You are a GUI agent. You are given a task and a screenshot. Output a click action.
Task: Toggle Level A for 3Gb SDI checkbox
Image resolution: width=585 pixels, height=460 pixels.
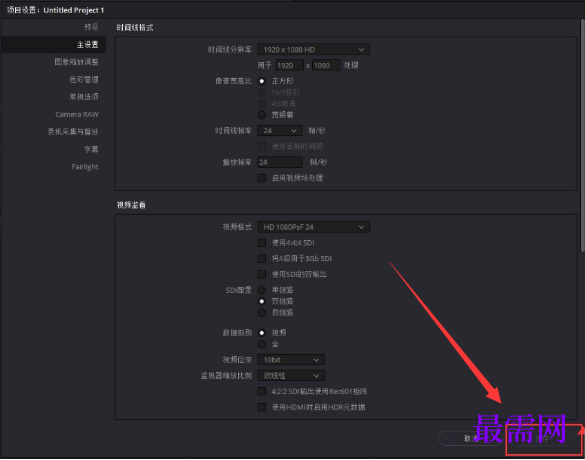pos(262,259)
